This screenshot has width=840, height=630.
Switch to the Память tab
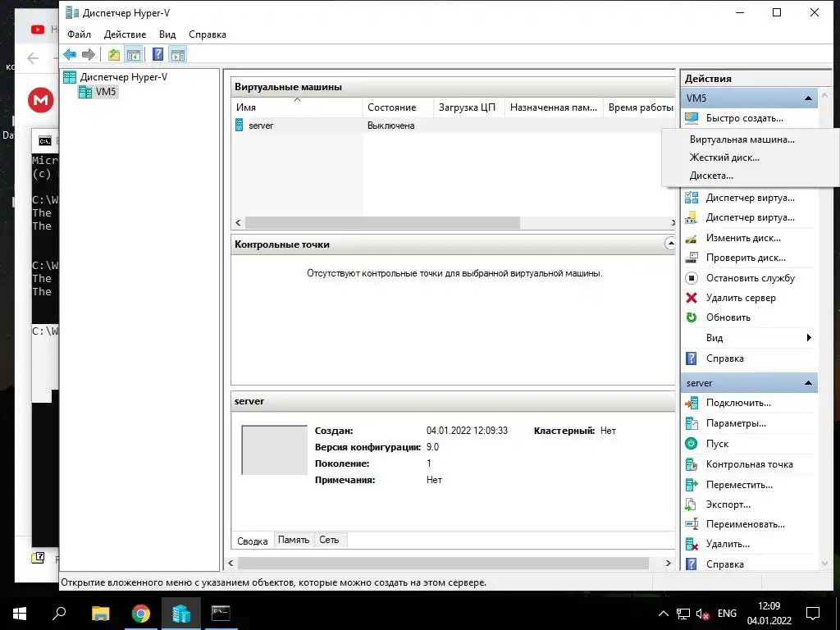click(294, 540)
